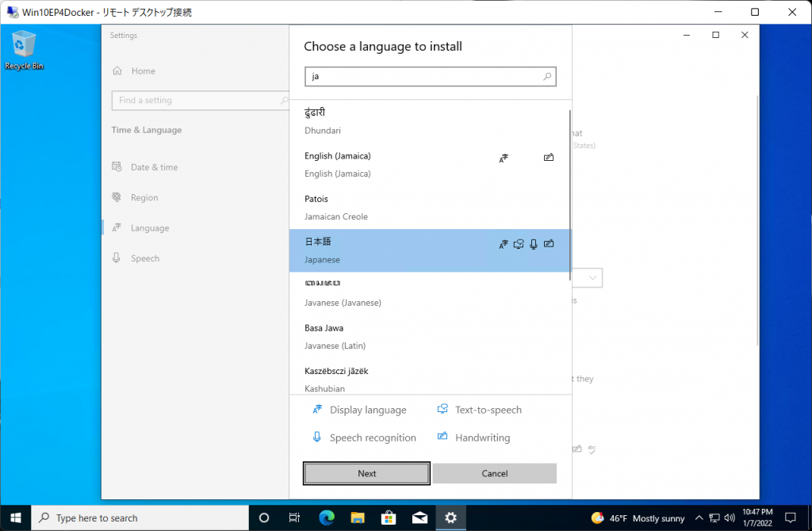
Task: Open Cortana from the taskbar
Action: pyautogui.click(x=263, y=518)
